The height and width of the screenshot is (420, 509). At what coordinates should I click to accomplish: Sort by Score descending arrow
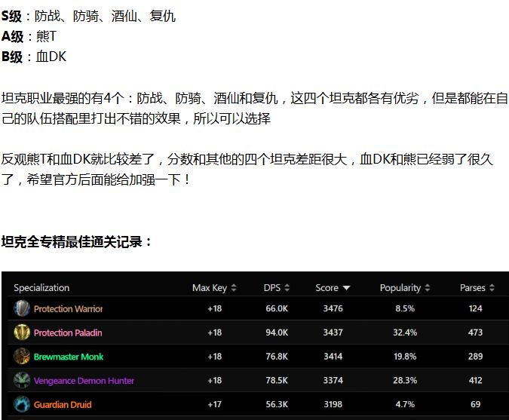(346, 288)
